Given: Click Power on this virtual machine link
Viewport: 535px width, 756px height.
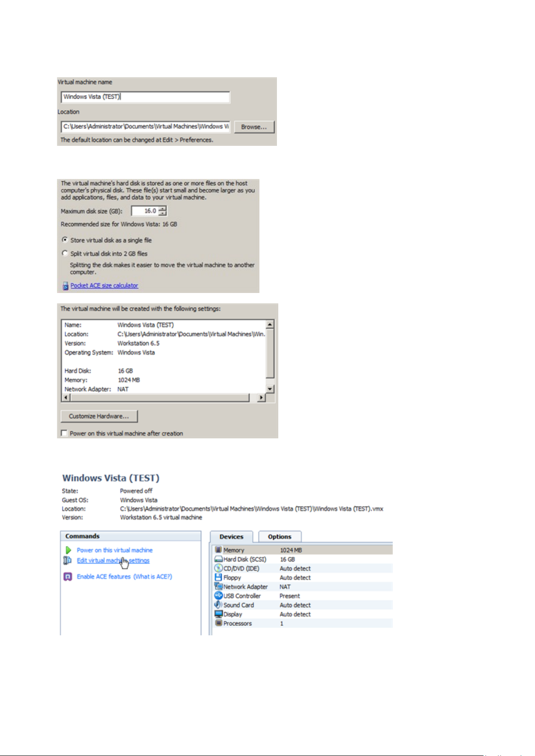Looking at the screenshot, I should (114, 550).
